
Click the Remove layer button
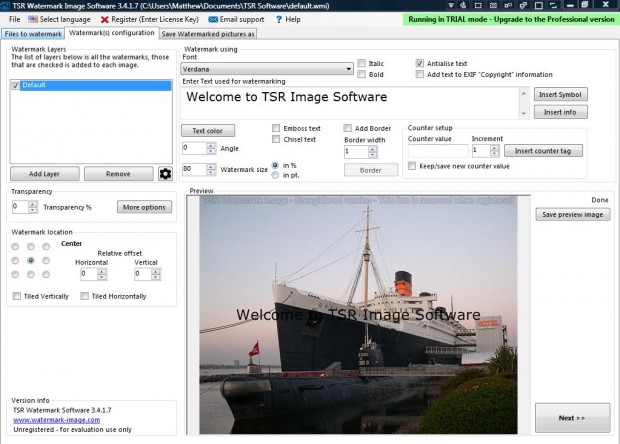point(119,174)
